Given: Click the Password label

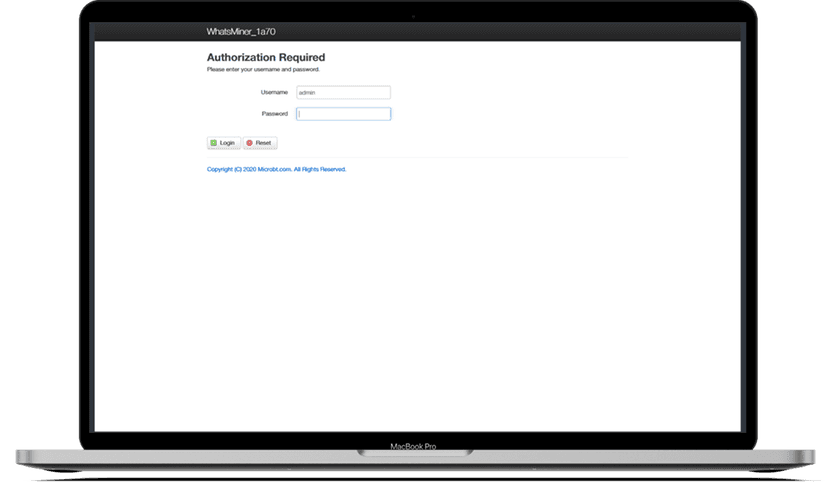Looking at the screenshot, I should pyautogui.click(x=274, y=114).
